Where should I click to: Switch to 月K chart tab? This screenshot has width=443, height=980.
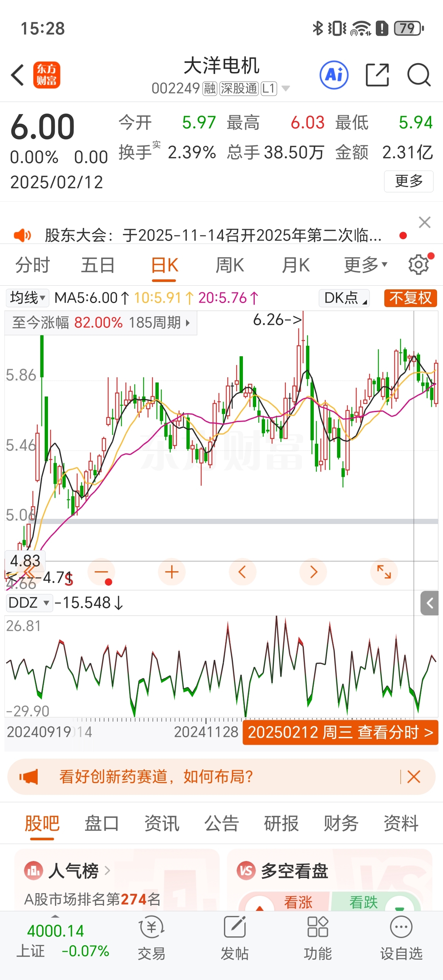tap(296, 265)
